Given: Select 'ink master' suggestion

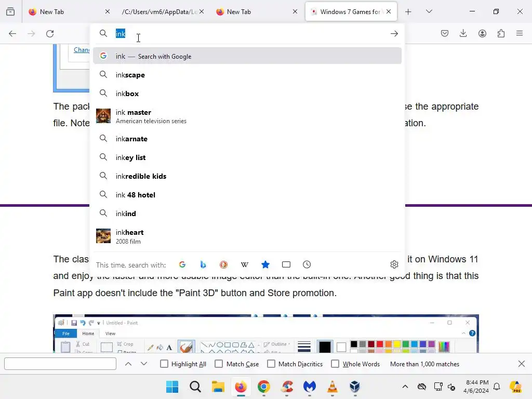Looking at the screenshot, I should [x=247, y=116].
